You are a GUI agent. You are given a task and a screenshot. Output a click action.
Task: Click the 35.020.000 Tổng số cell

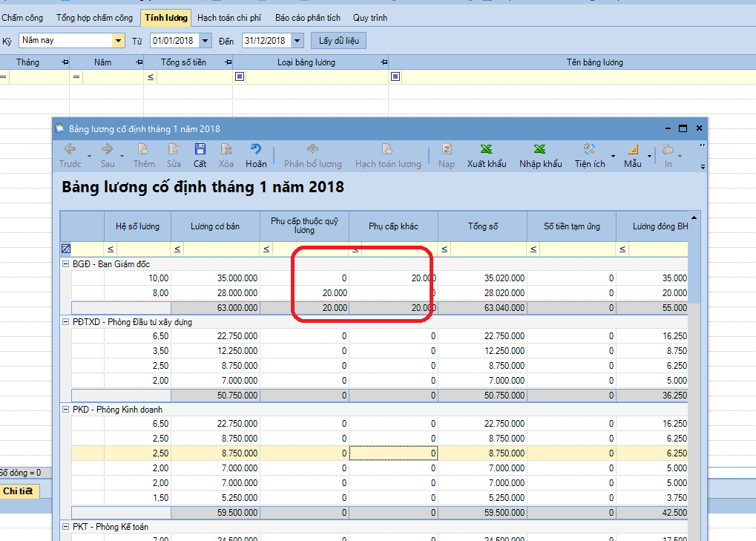483,278
